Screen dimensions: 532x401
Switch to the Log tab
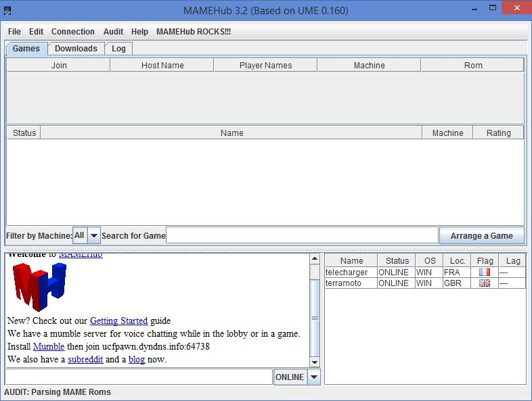click(118, 49)
